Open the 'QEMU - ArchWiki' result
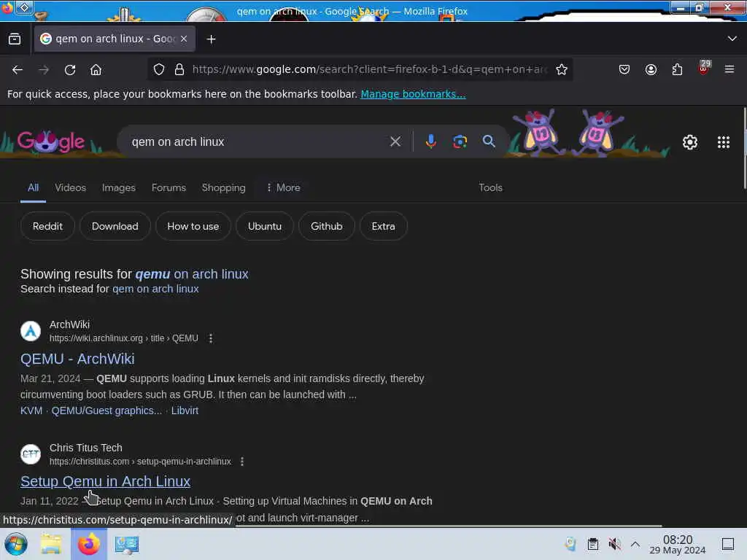747x560 pixels. pyautogui.click(x=77, y=359)
